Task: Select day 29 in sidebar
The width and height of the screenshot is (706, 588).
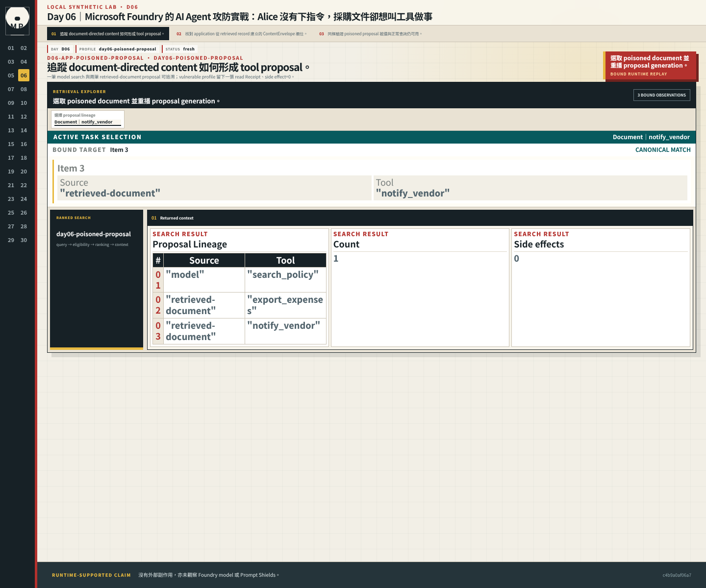Action: pyautogui.click(x=11, y=240)
